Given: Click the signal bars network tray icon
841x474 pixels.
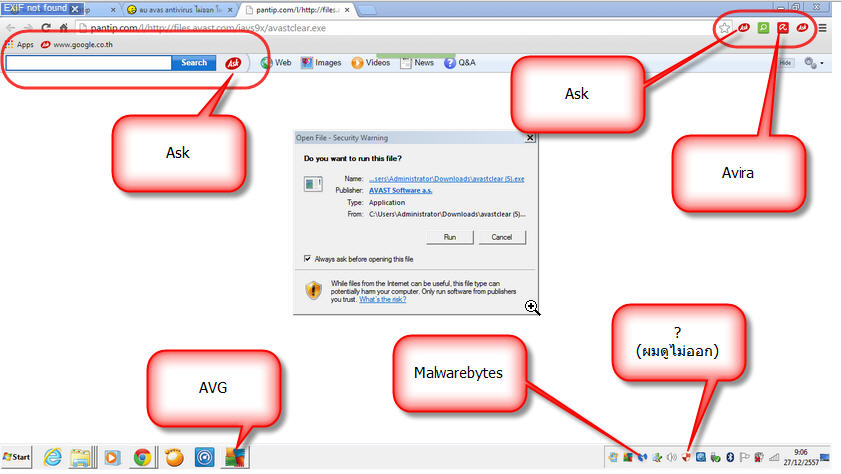Looking at the screenshot, I should pyautogui.click(x=774, y=457).
